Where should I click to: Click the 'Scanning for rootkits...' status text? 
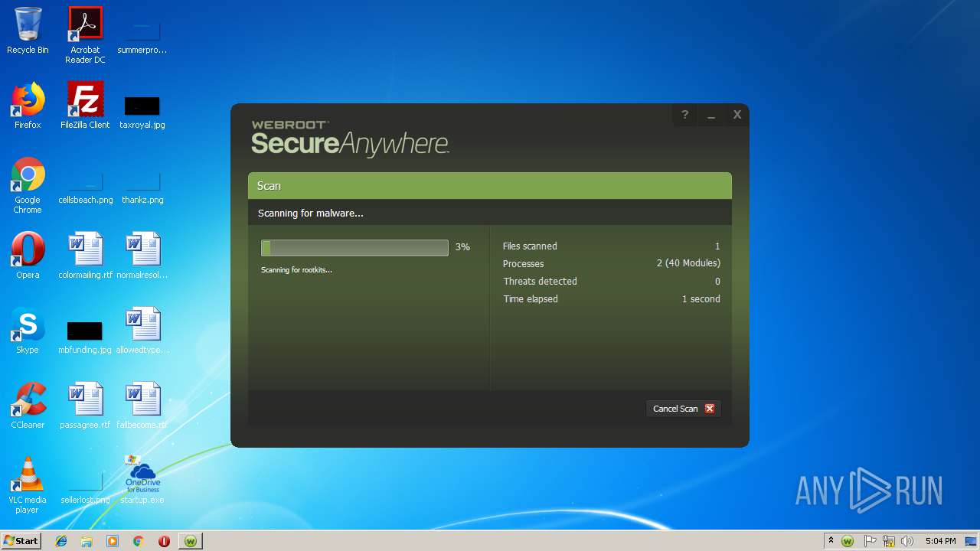(296, 270)
